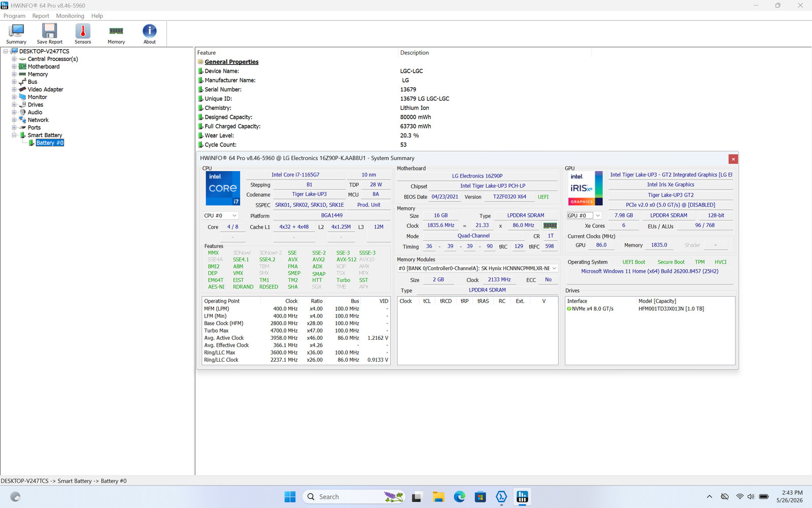Open the CPU #0 dropdown
This screenshot has width=812, height=508.
pos(220,215)
